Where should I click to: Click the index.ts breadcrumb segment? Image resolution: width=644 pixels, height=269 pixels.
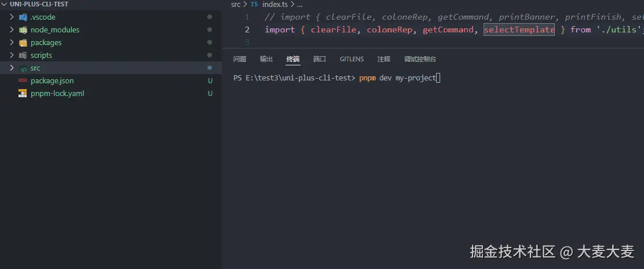(276, 5)
